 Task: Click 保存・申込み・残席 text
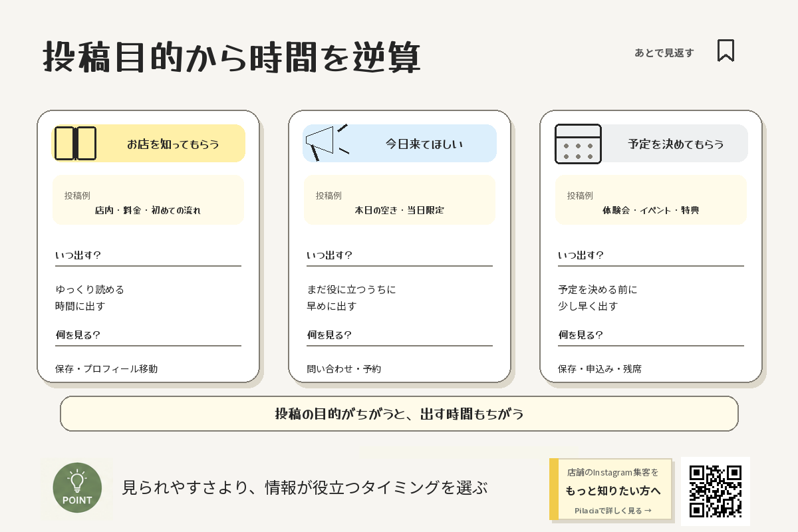[600, 368]
